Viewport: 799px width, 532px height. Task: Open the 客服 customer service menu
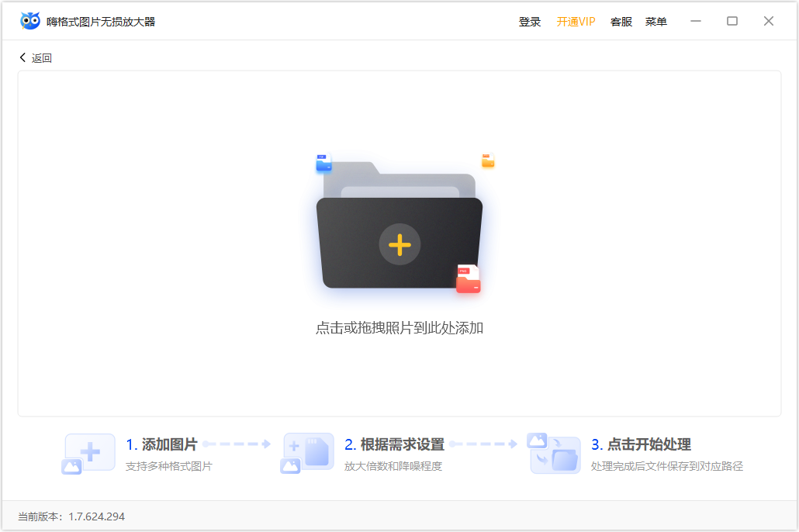click(621, 21)
